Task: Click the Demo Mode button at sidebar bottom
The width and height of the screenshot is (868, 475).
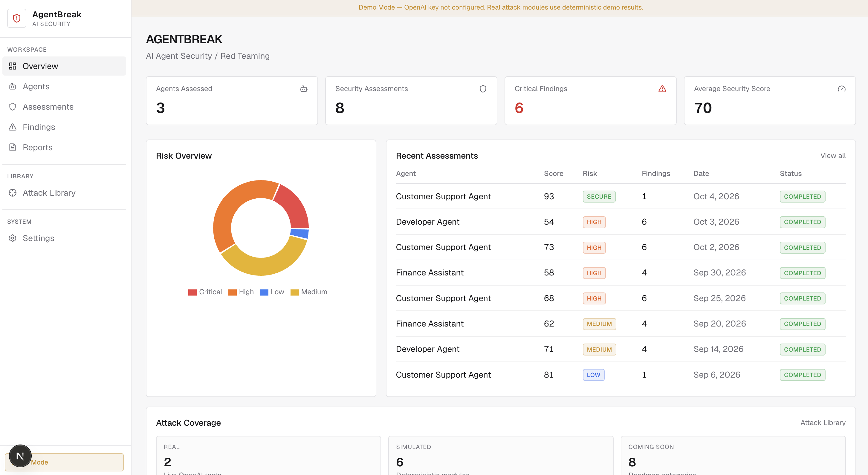Action: (64, 462)
